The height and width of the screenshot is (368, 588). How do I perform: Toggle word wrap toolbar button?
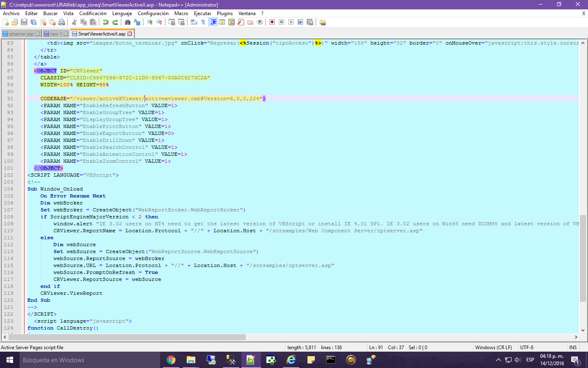point(194,22)
